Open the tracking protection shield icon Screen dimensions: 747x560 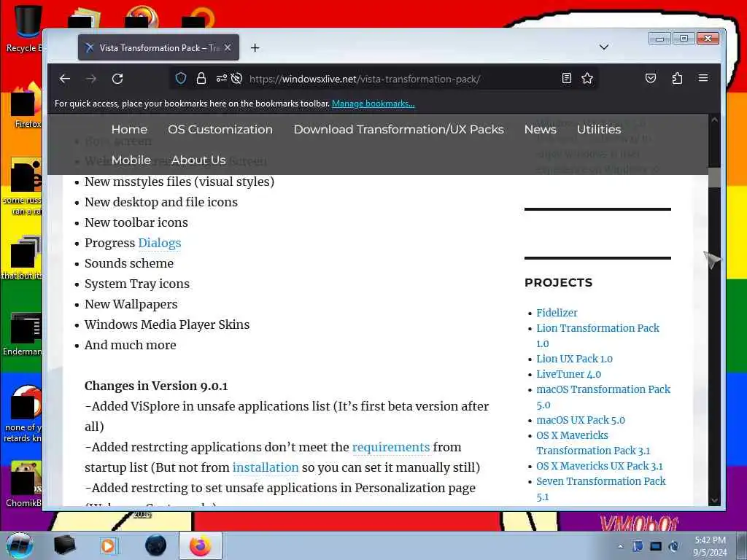(x=181, y=78)
